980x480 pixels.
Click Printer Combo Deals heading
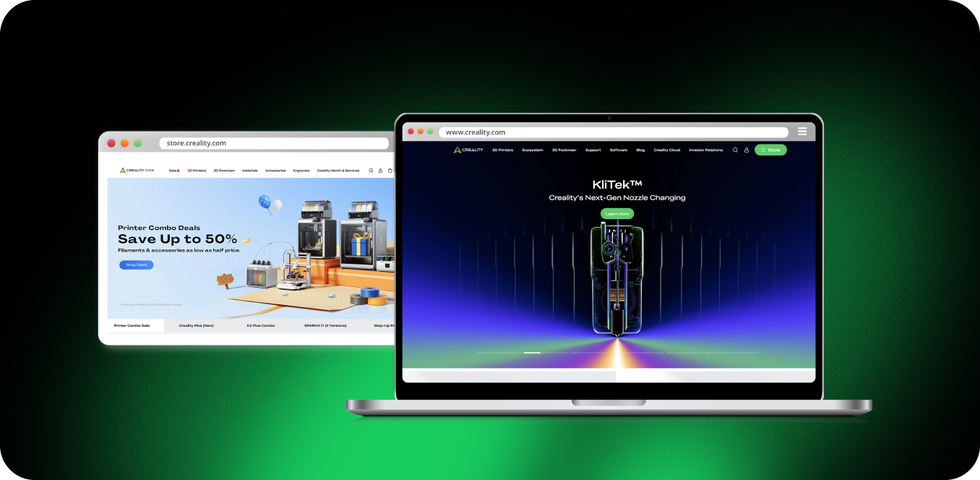(159, 228)
